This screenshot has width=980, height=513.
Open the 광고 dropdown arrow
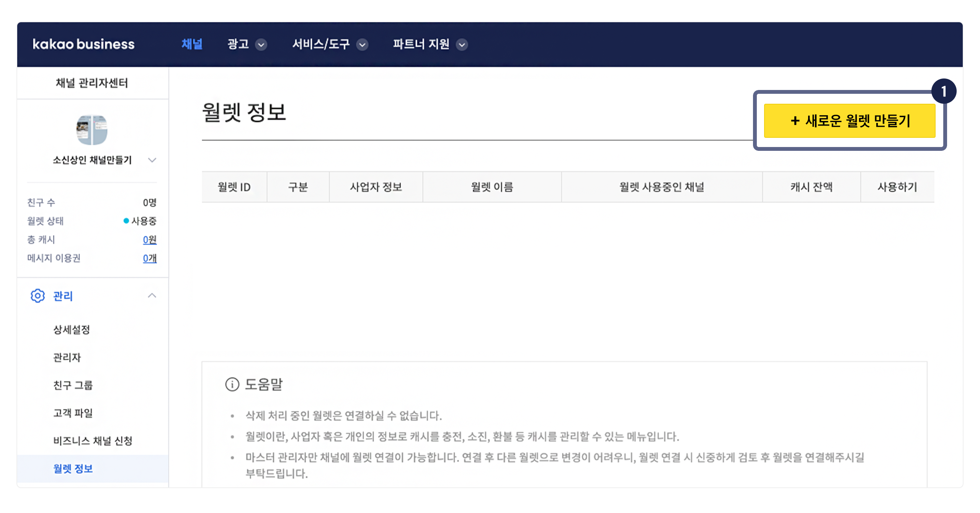[261, 45]
